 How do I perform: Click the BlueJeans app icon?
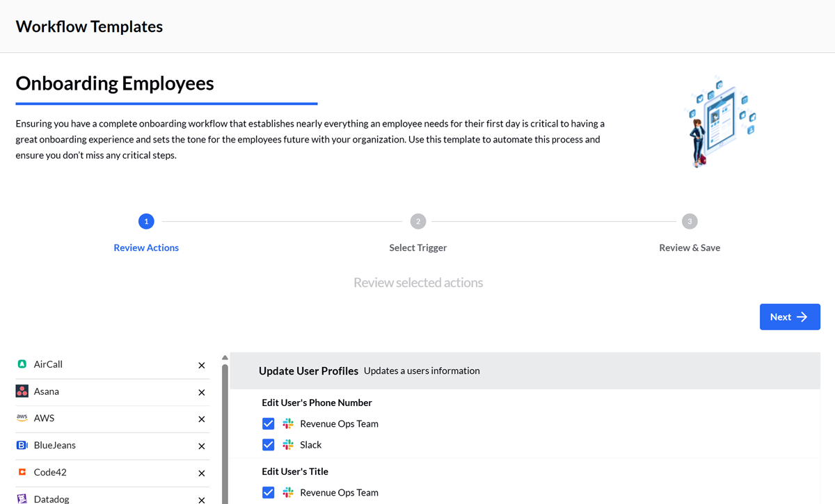[x=22, y=445]
